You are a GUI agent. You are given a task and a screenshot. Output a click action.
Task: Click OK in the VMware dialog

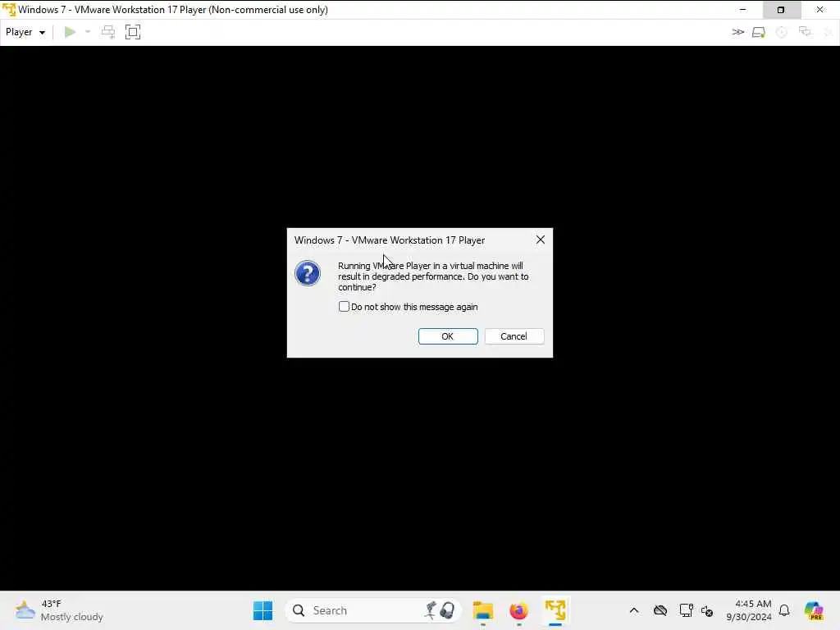coord(448,336)
